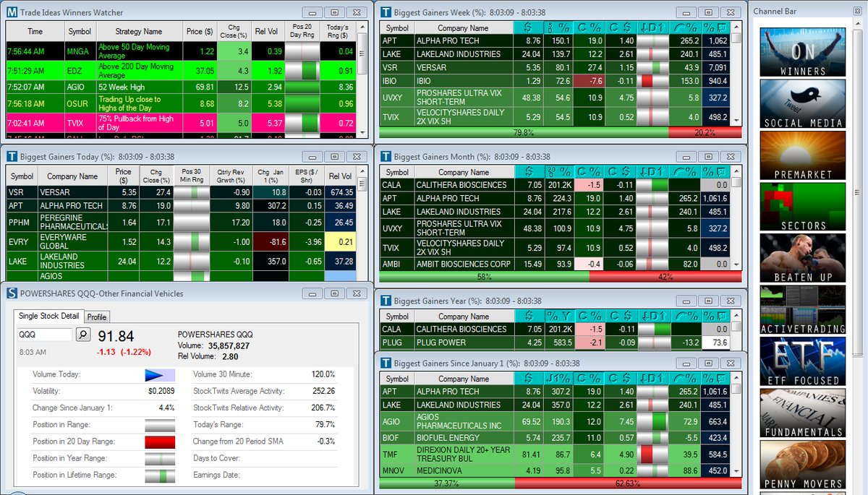
Task: Select the Single Stock Detail tab
Action: (48, 316)
